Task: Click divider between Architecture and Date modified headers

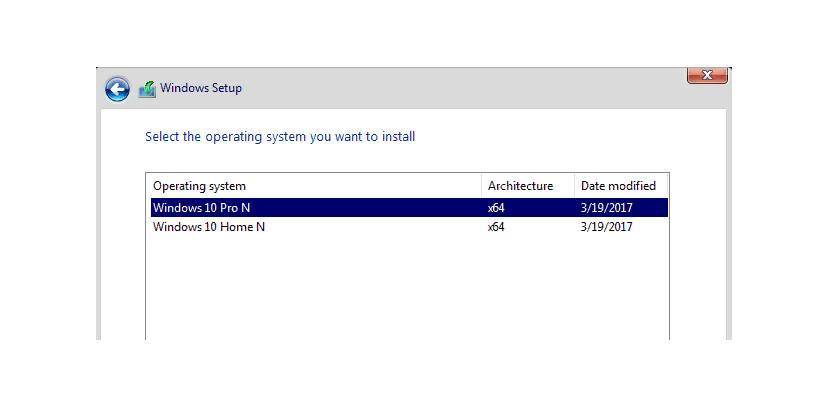Action: click(574, 186)
